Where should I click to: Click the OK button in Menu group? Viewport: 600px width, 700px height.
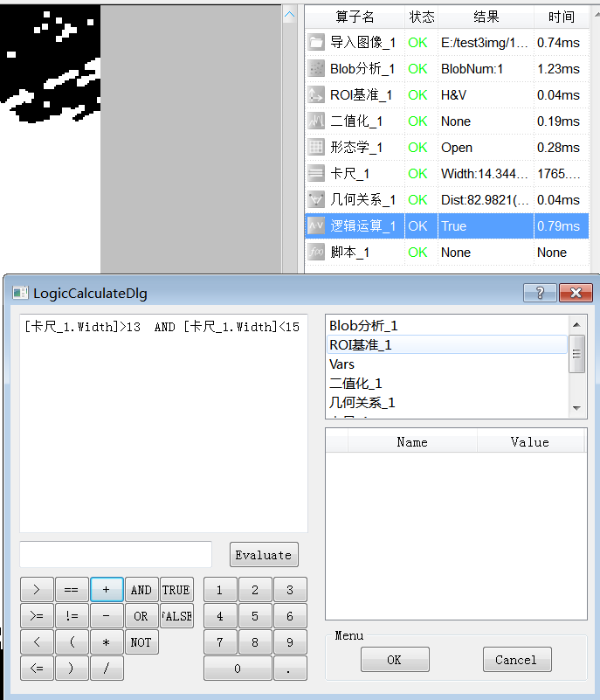point(395,660)
